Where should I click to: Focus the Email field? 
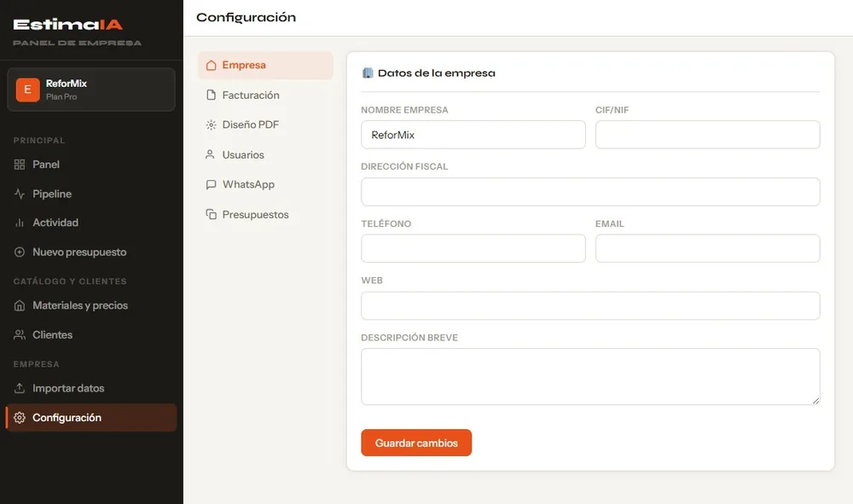click(708, 248)
